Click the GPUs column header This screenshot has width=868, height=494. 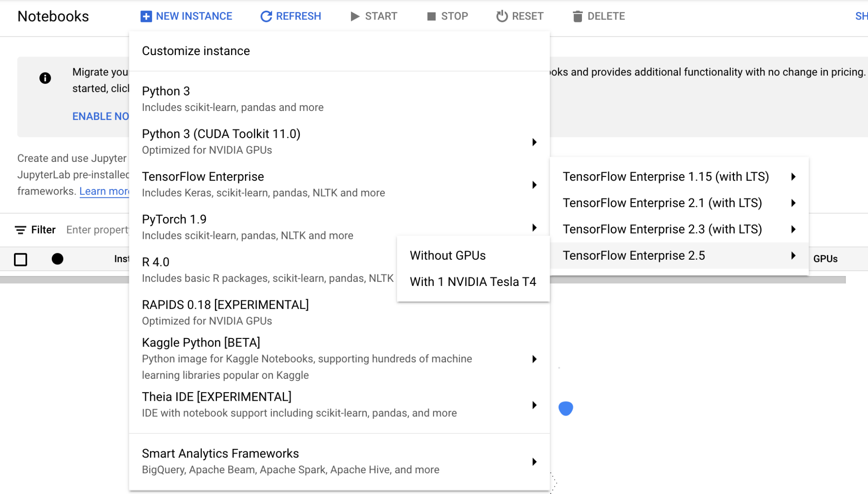tap(825, 259)
